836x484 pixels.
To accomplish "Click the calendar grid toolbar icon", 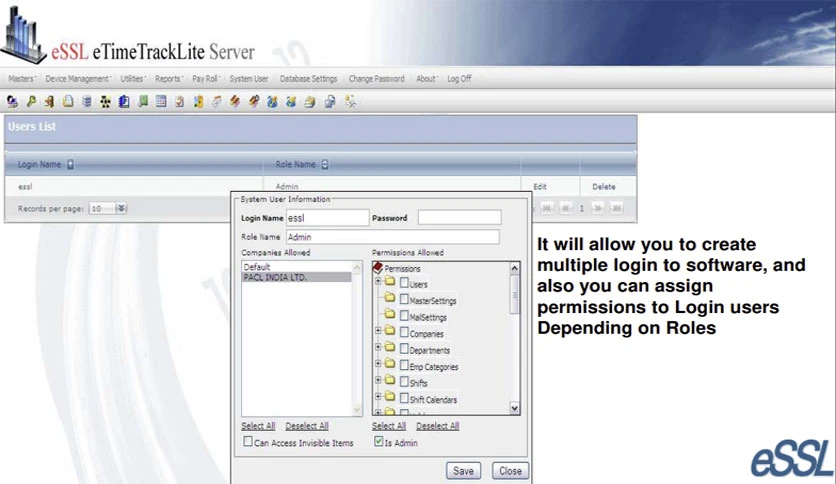I will pos(161,101).
